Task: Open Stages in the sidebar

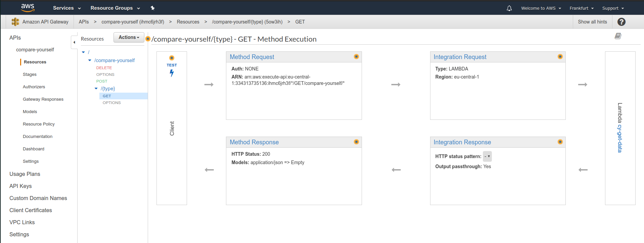Action: tap(30, 75)
